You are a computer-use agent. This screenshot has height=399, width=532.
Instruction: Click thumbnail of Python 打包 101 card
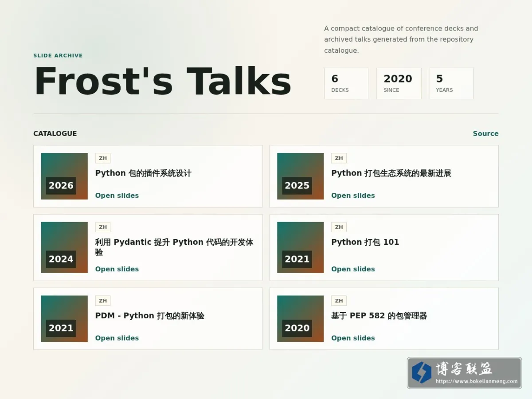(x=300, y=247)
